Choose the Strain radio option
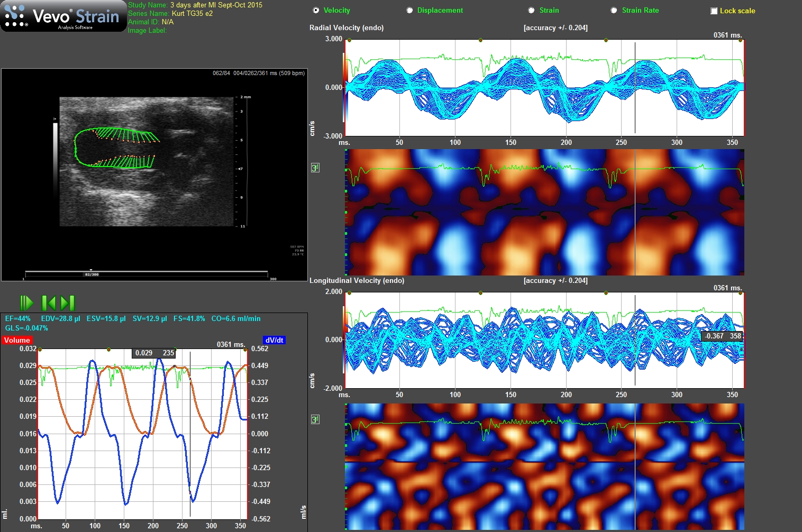 (532, 11)
